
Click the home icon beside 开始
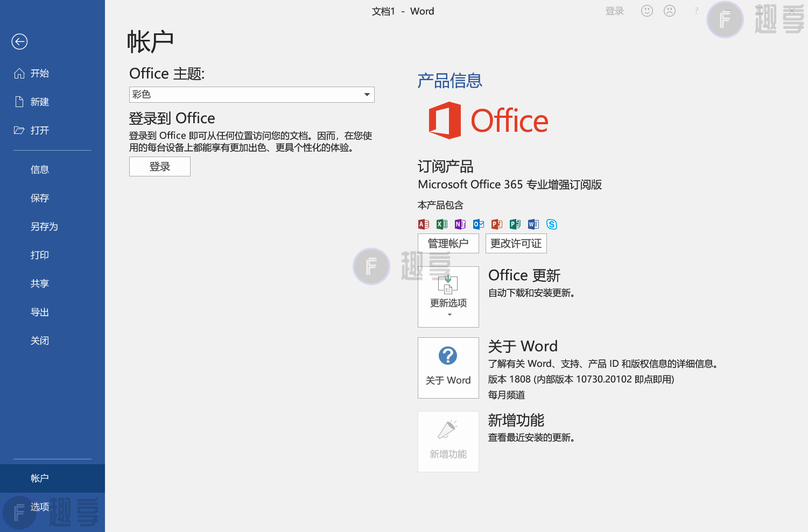tap(19, 73)
